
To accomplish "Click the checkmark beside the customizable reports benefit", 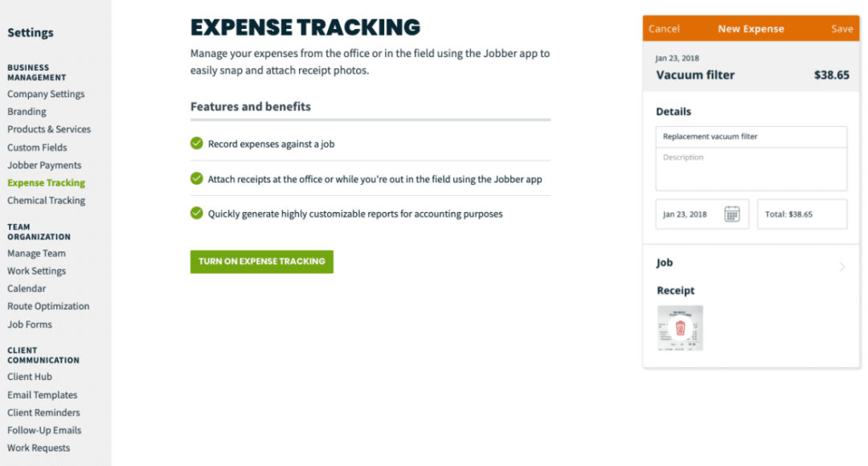I will [196, 214].
